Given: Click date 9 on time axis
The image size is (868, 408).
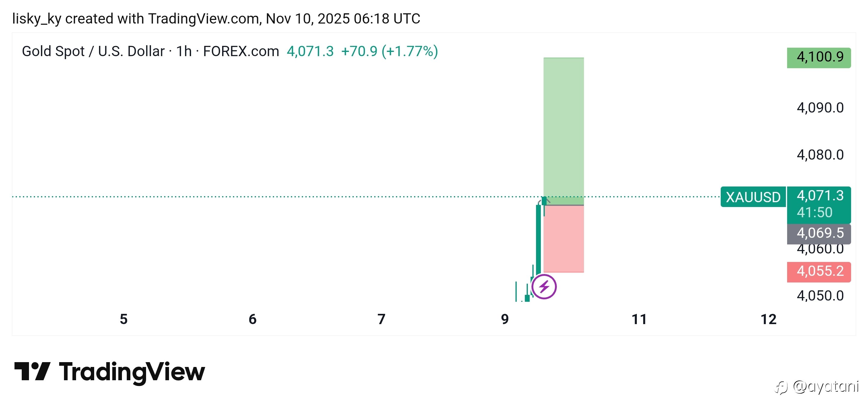Looking at the screenshot, I should click(x=504, y=319).
